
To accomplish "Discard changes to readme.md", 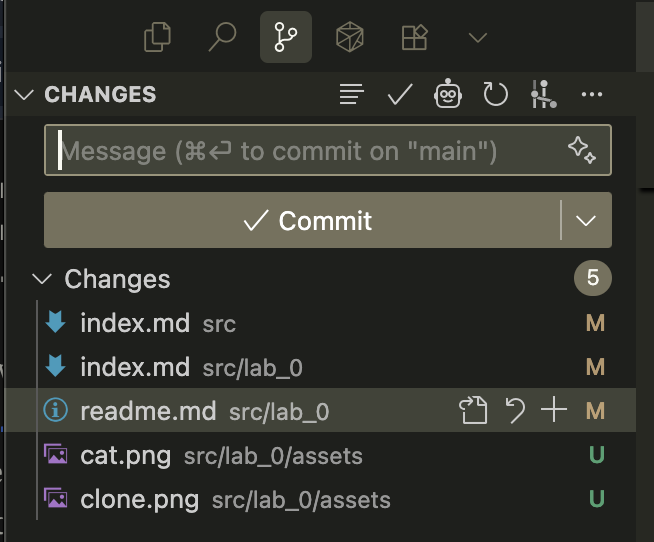I will [x=515, y=411].
